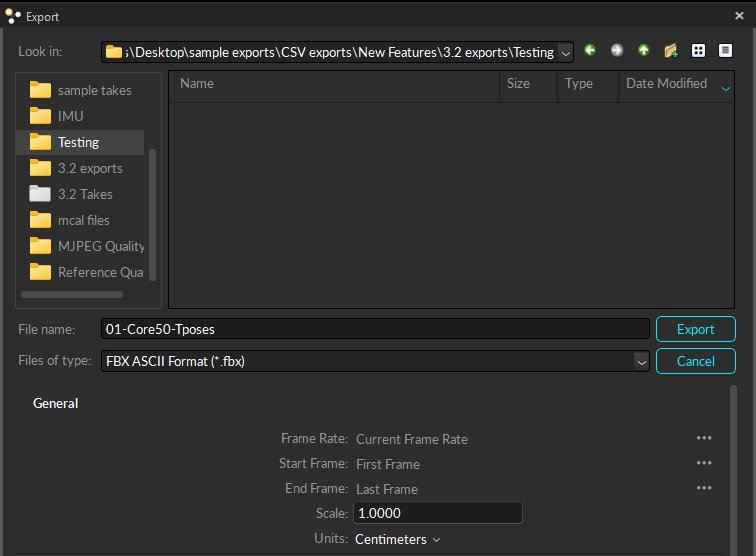Screen dimensions: 756x556
Task: Click the File name text field
Action: [375, 329]
